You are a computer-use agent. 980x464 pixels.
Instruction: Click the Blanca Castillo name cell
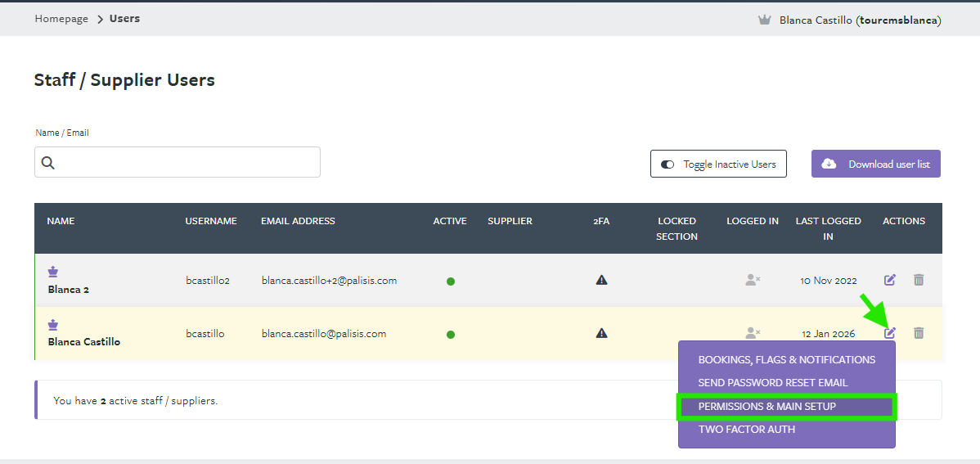(x=83, y=342)
